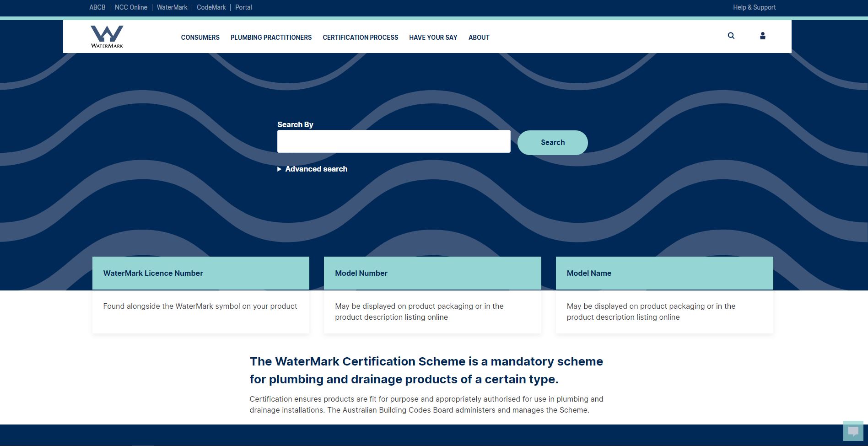Click the WaterMark logo

pos(107,37)
